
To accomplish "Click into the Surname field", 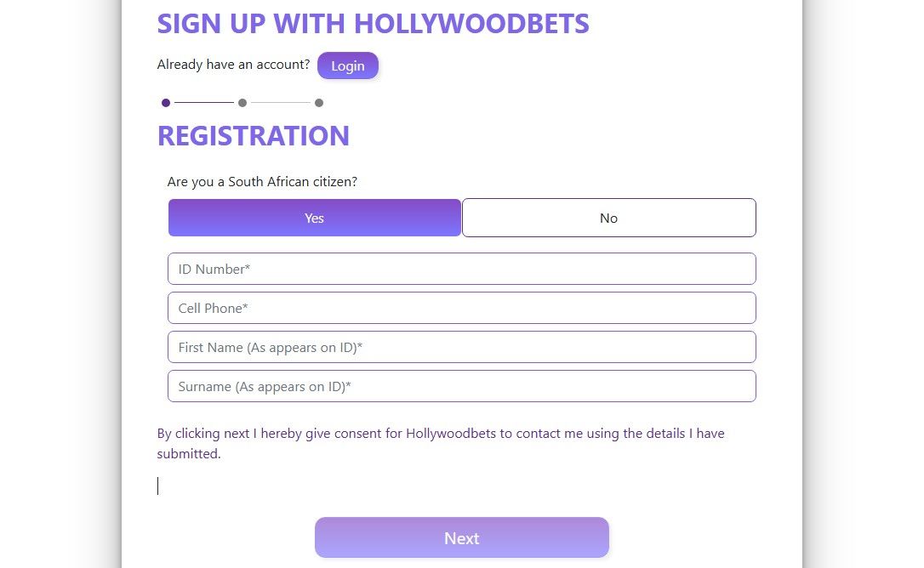I will coord(462,386).
